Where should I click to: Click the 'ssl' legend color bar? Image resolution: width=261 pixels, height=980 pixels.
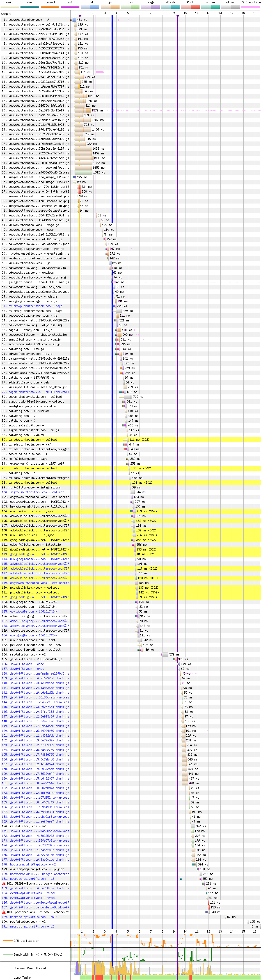tap(70, 7)
